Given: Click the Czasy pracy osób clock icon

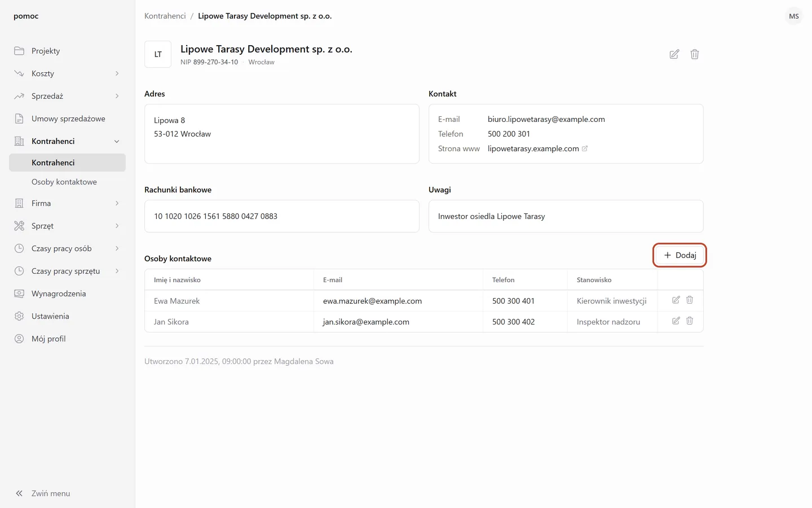Looking at the screenshot, I should pos(19,248).
